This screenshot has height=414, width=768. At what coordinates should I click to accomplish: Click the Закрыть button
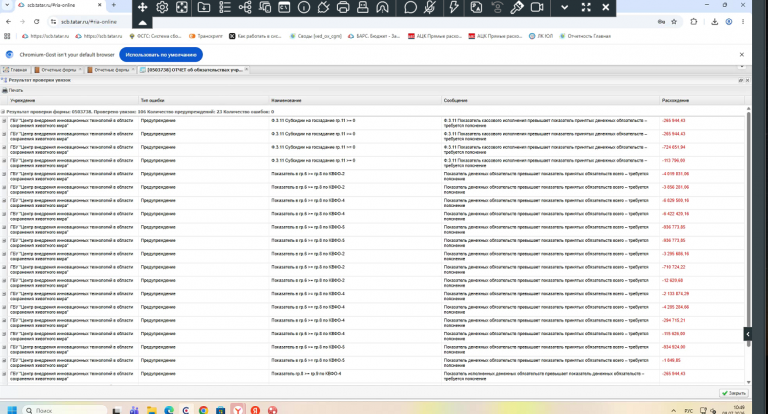(734, 393)
